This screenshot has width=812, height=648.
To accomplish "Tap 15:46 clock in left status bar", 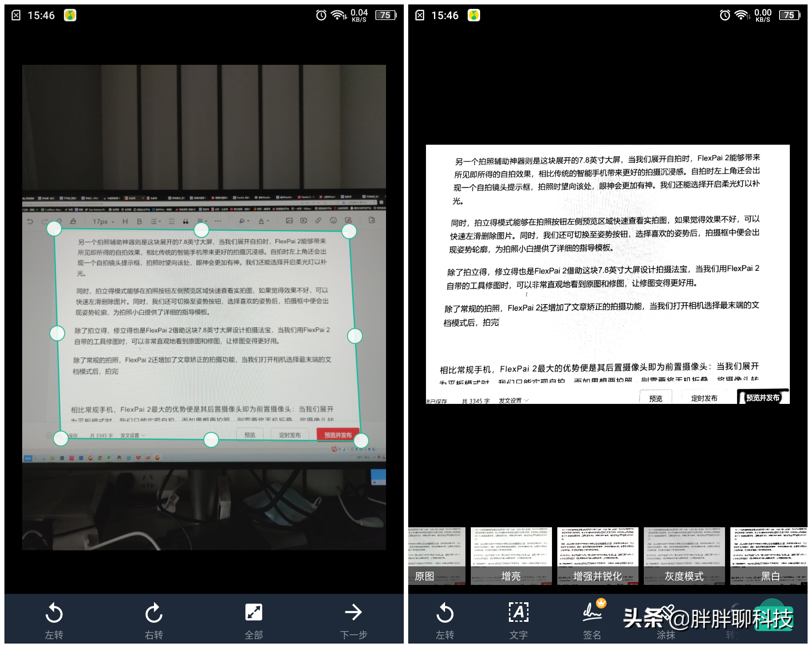I will click(x=41, y=16).
